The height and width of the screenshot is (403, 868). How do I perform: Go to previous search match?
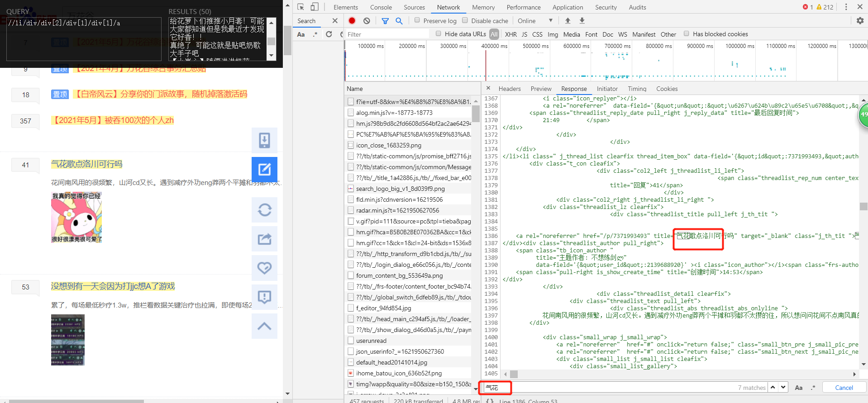pos(773,387)
